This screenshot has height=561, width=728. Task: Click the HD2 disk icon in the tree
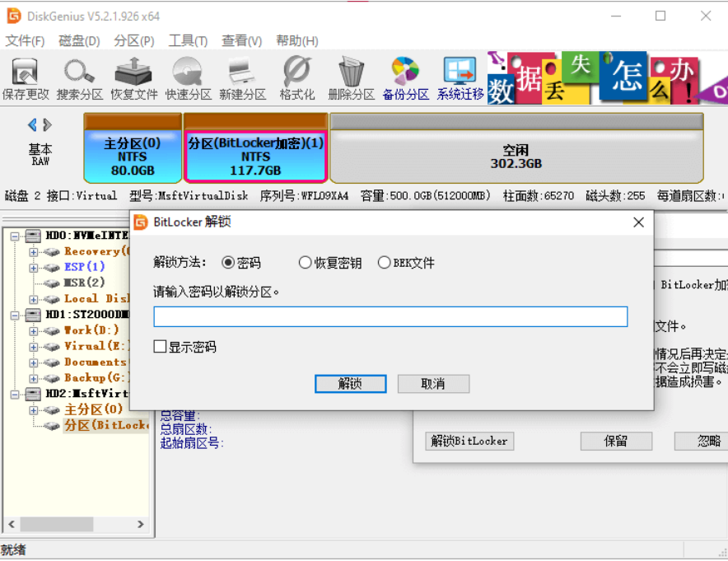tap(32, 394)
